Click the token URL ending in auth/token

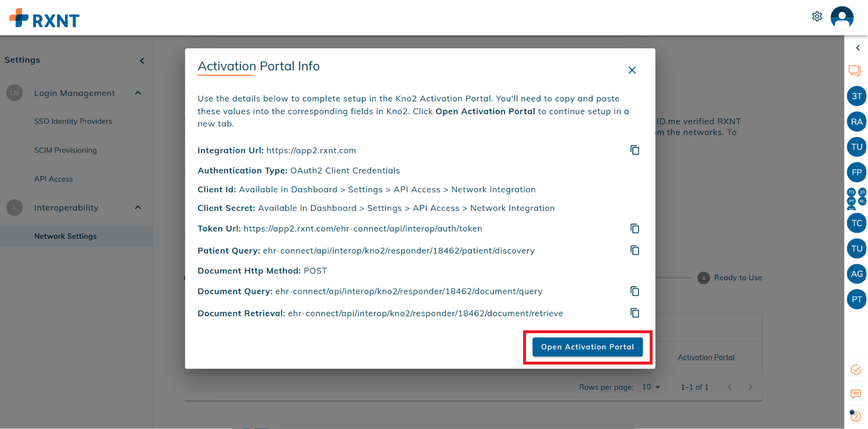[363, 229]
